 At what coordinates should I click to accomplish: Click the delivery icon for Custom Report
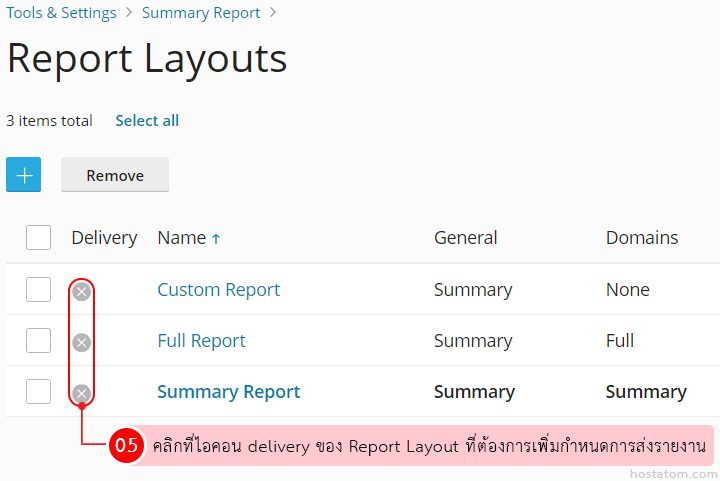[x=82, y=291]
